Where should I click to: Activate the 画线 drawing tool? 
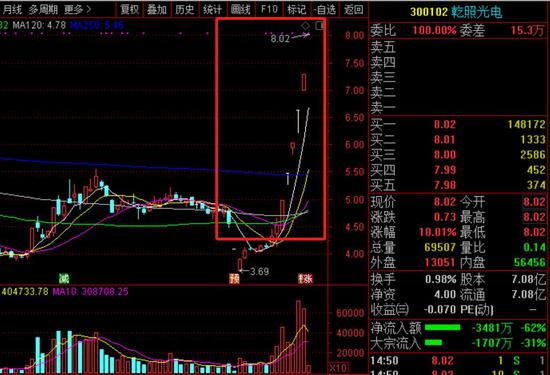pyautogui.click(x=241, y=9)
